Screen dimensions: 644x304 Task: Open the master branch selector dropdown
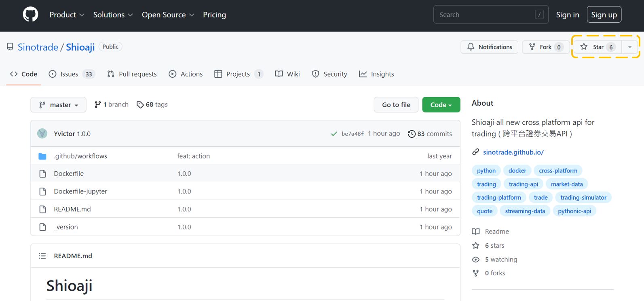click(58, 105)
